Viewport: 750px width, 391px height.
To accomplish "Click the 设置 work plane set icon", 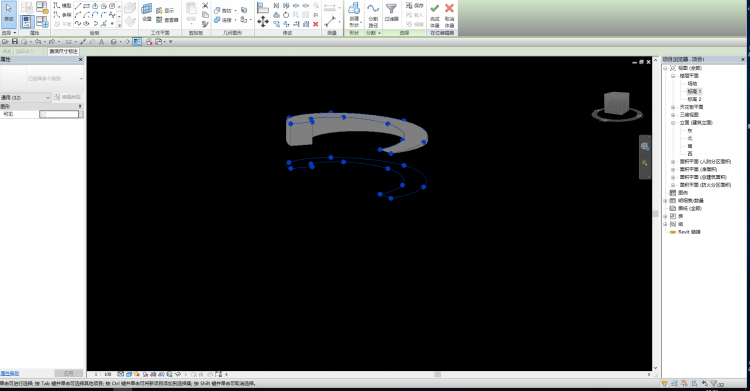I will [x=147, y=12].
